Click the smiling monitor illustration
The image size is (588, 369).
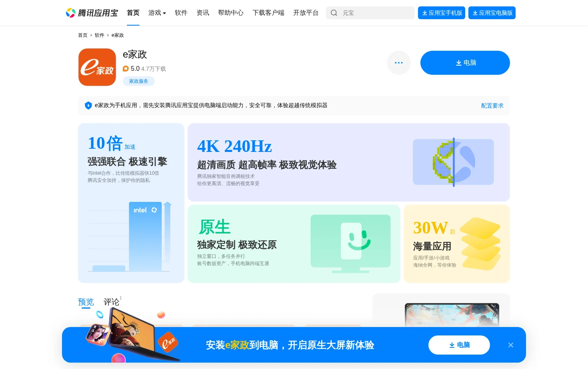click(350, 244)
